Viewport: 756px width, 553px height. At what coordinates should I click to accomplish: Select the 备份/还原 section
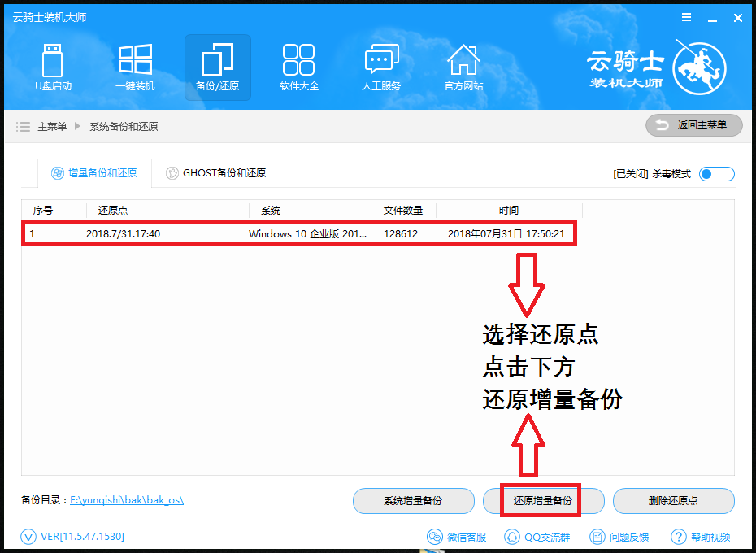point(217,67)
